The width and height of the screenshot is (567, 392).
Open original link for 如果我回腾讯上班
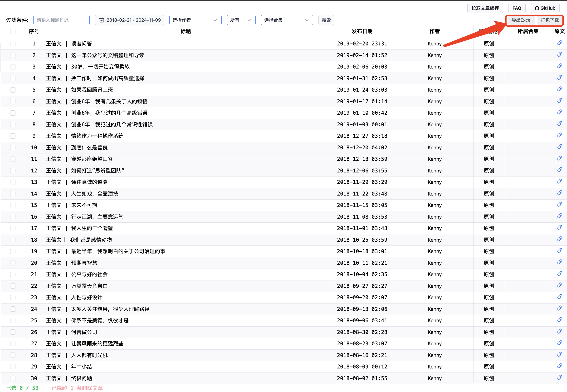[559, 89]
